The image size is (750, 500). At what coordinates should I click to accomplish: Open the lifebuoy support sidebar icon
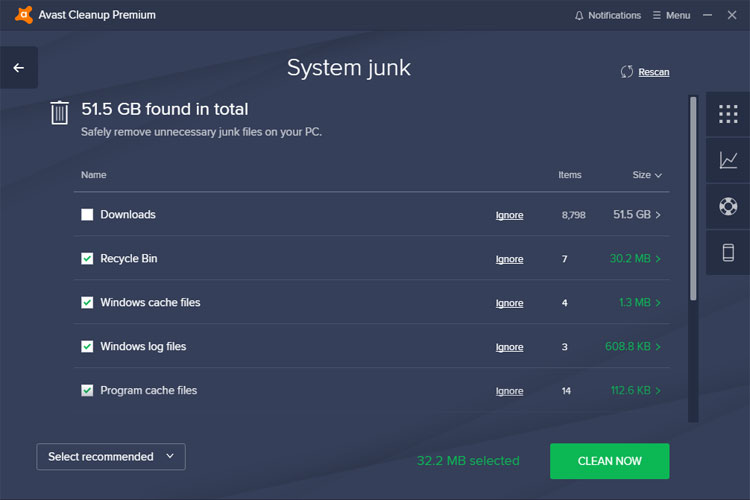(x=728, y=206)
